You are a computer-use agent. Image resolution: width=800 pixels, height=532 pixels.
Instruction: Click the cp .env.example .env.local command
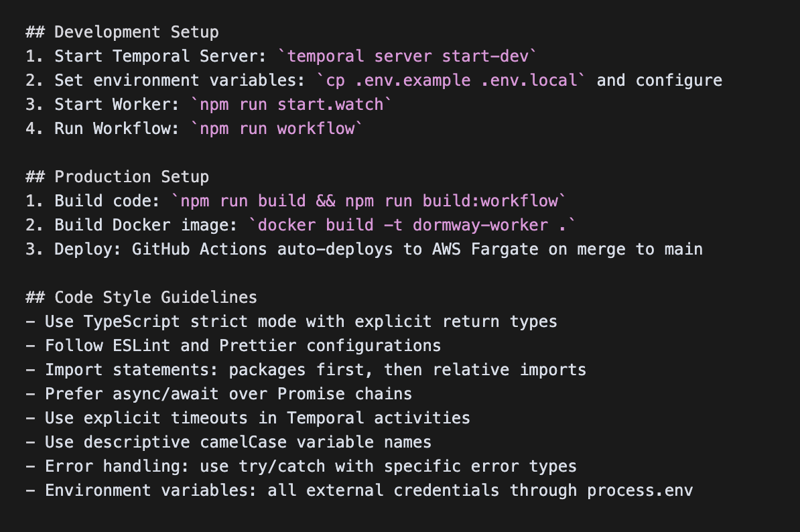pyautogui.click(x=451, y=80)
